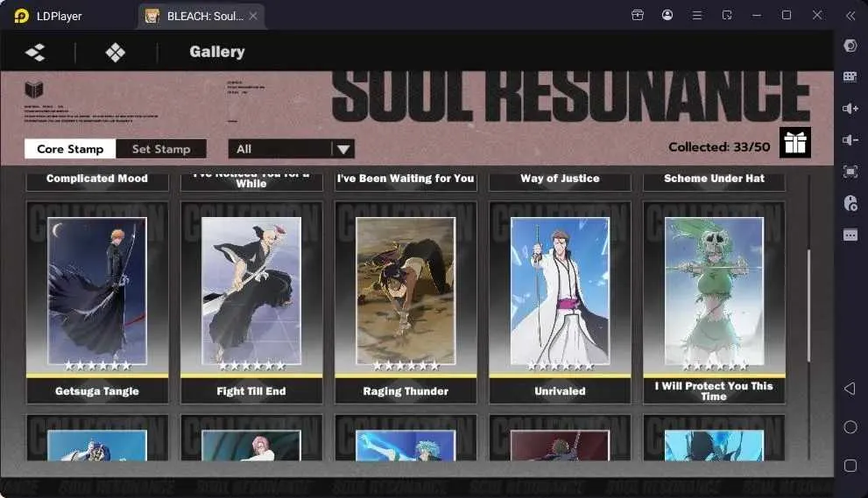The image size is (868, 498).
Task: Tap the Android back triangle button
Action: 850,389
